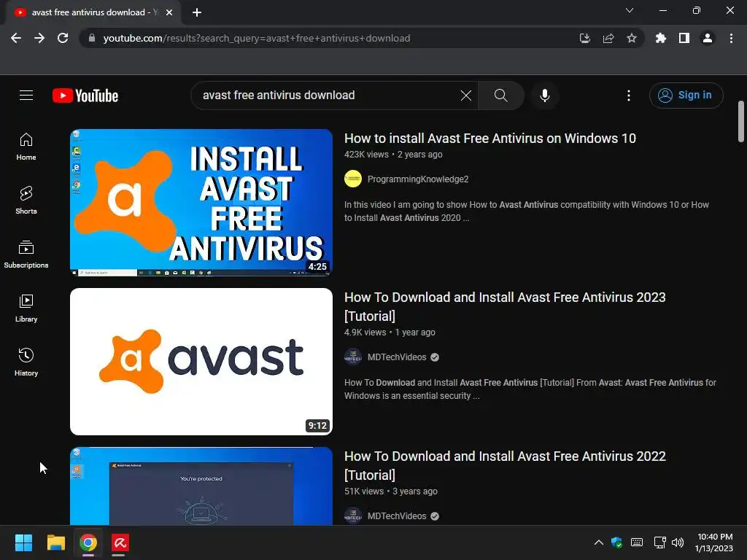The image size is (747, 560).
Task: Open YouTube settings three-dot menu
Action: [628, 96]
